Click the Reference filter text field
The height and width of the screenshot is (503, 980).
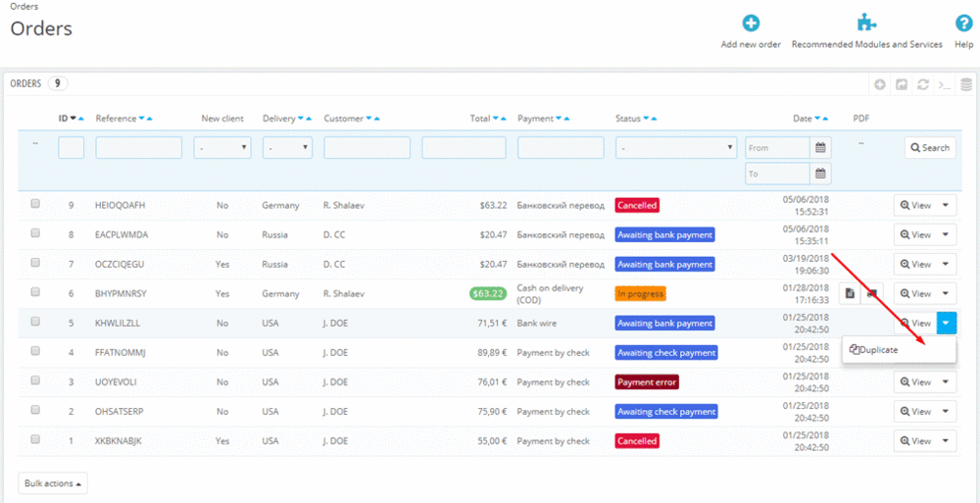138,148
